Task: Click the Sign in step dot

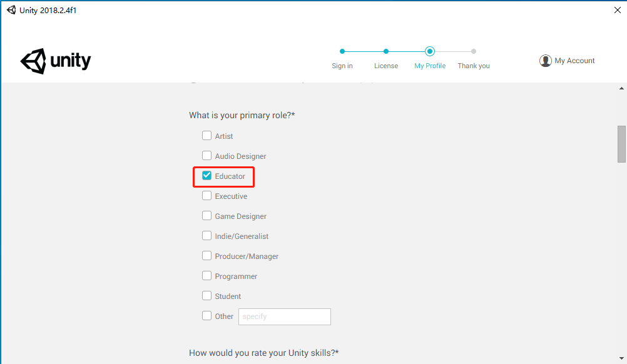Action: (342, 51)
